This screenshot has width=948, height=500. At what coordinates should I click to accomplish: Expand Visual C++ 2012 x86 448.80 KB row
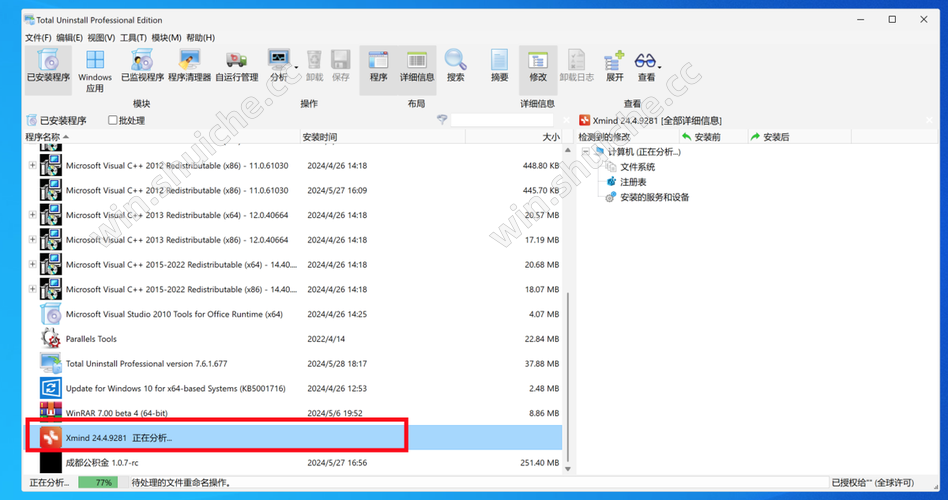click(32, 165)
